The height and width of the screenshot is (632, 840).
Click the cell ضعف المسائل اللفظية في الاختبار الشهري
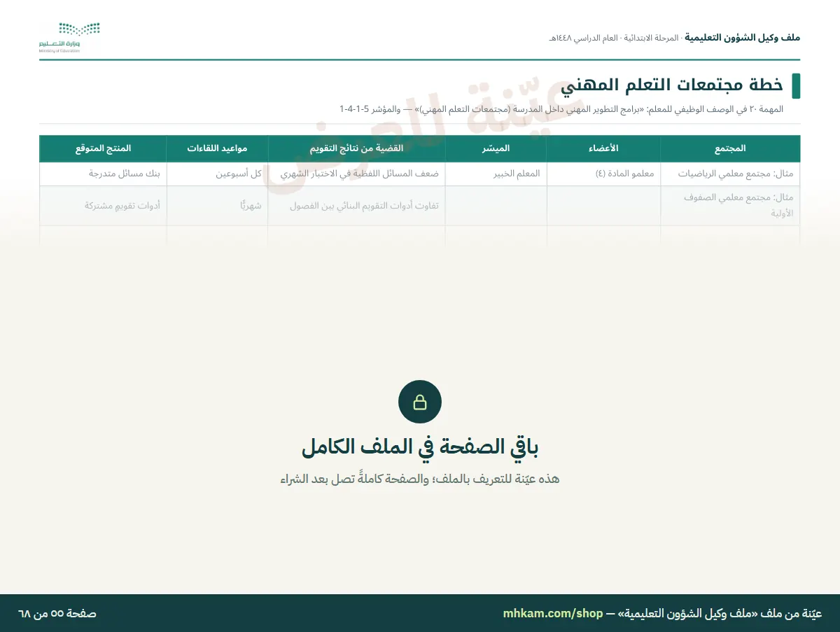[x=356, y=174]
